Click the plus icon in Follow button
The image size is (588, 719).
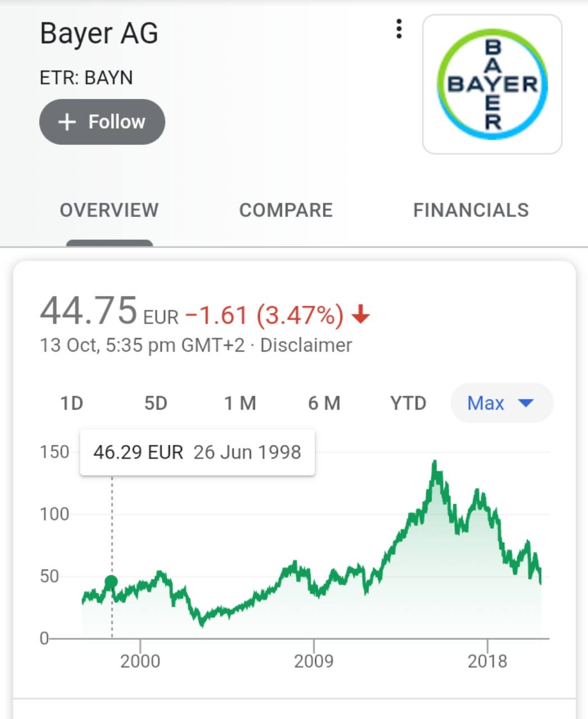tap(67, 122)
